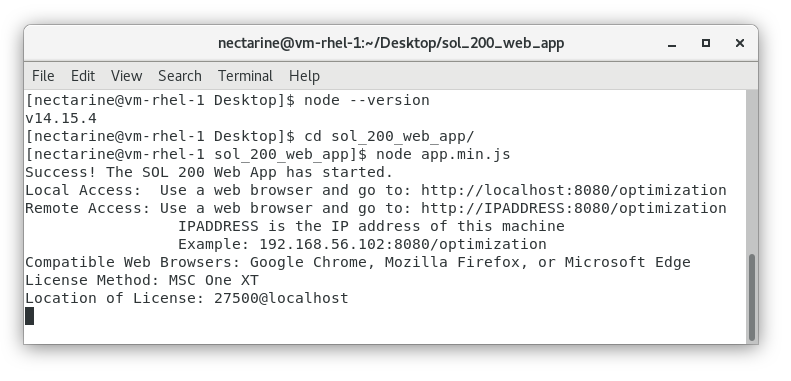Open the Edit menu
This screenshot has height=381, width=791.
83,76
